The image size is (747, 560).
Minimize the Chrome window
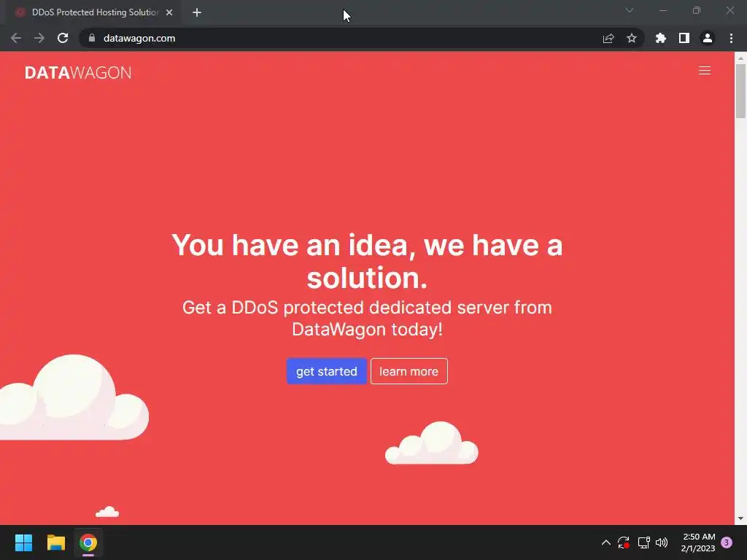click(x=663, y=10)
